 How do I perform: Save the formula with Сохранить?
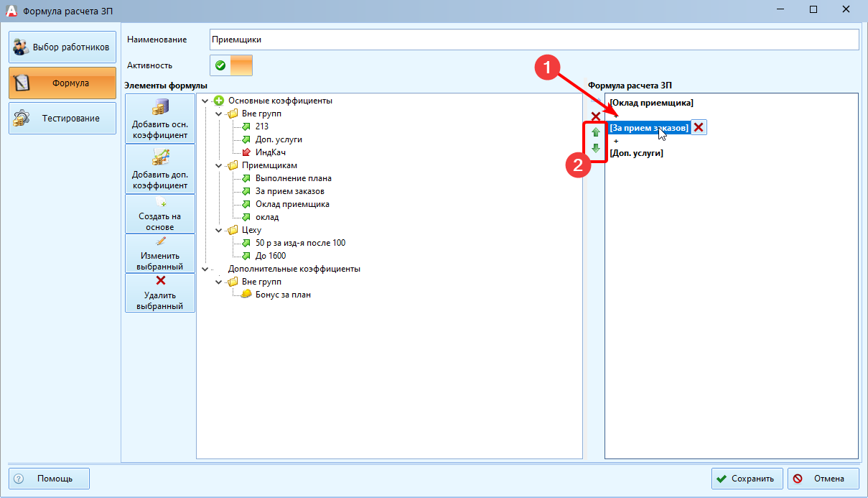click(x=746, y=479)
